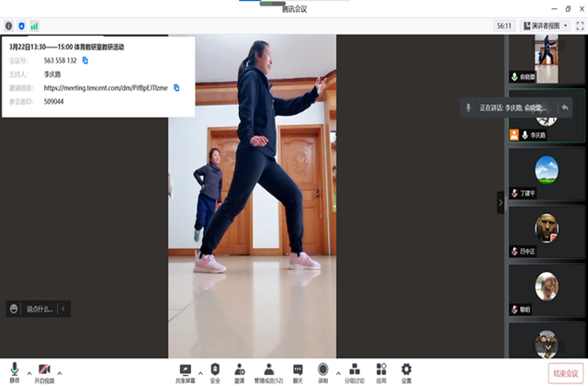Image resolution: width=588 pixels, height=386 pixels.
Task: Open the Apps (应用) icon
Action: coord(381,371)
